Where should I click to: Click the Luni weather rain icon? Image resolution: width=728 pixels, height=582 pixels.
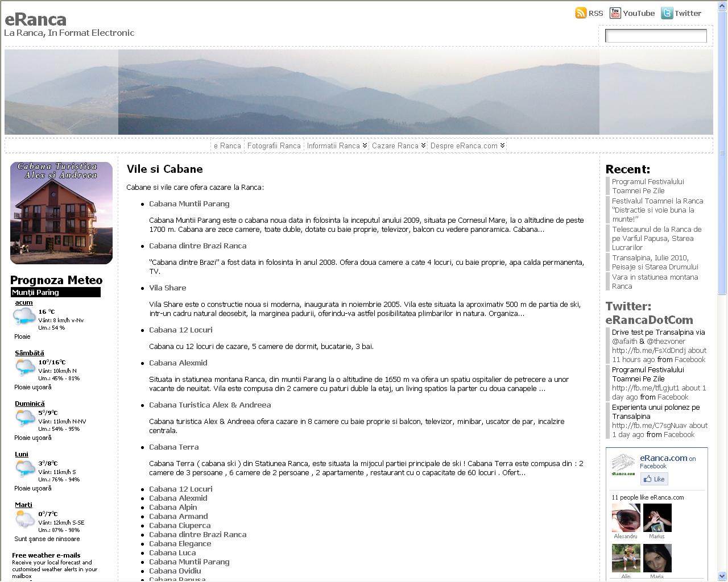coord(24,469)
